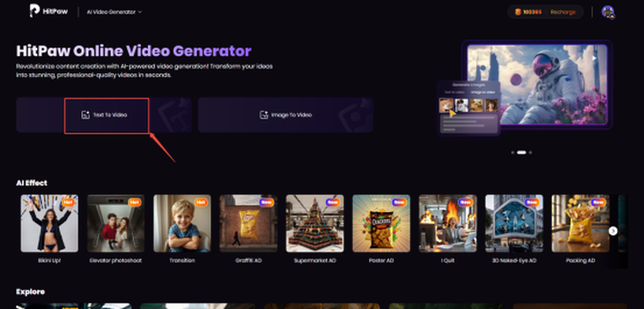Click the HitPaw logo icon

point(35,11)
